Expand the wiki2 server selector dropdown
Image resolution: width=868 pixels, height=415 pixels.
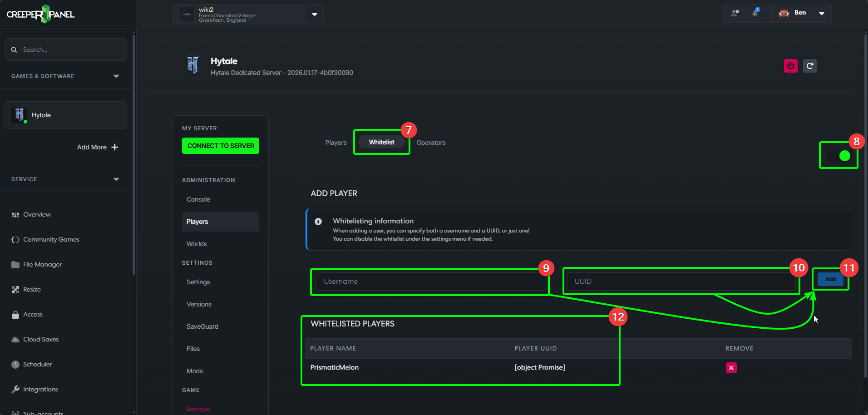pos(314,15)
